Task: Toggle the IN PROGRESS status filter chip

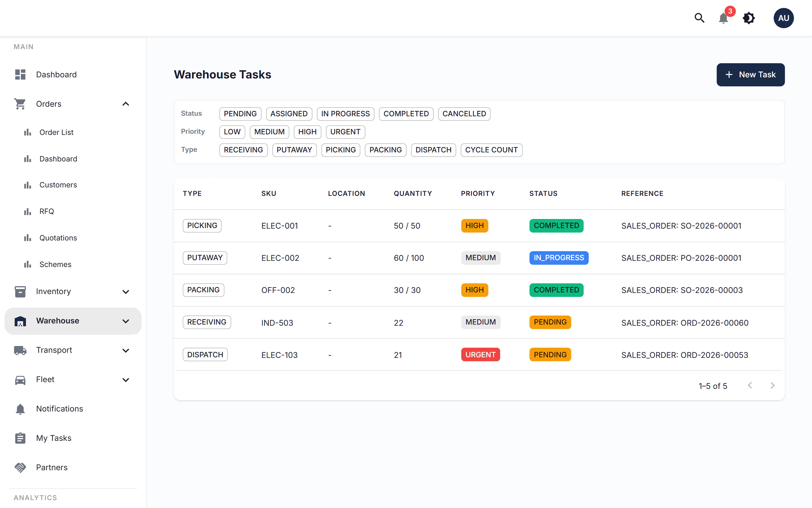Action: [x=345, y=114]
